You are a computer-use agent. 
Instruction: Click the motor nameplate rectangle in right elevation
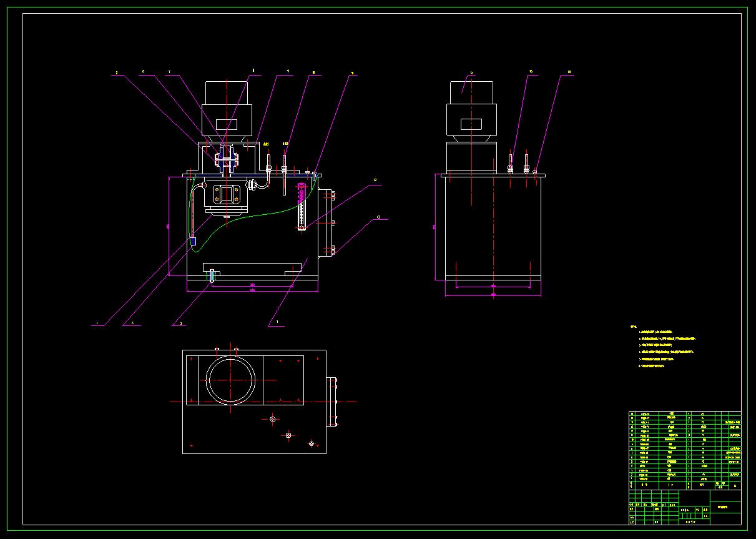pyautogui.click(x=471, y=124)
